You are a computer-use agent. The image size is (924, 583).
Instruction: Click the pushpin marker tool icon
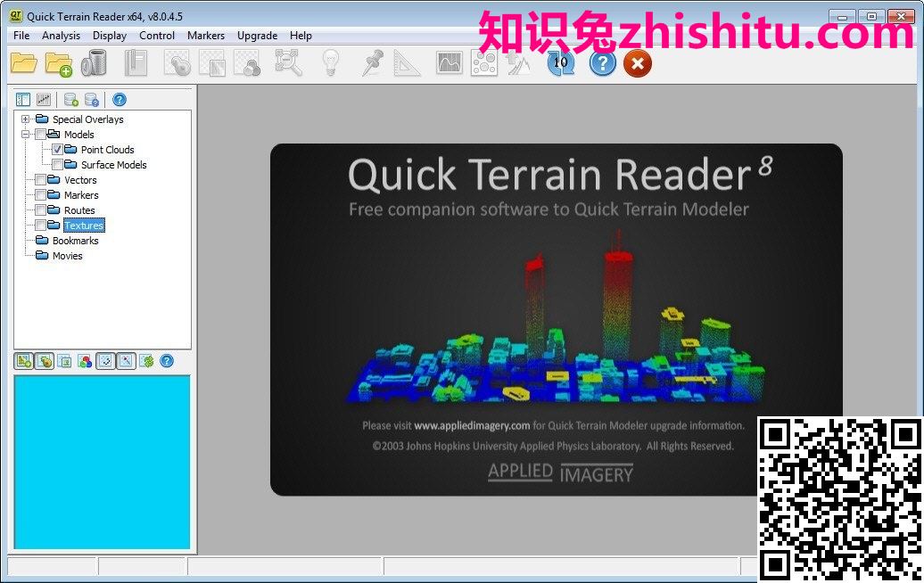(373, 63)
